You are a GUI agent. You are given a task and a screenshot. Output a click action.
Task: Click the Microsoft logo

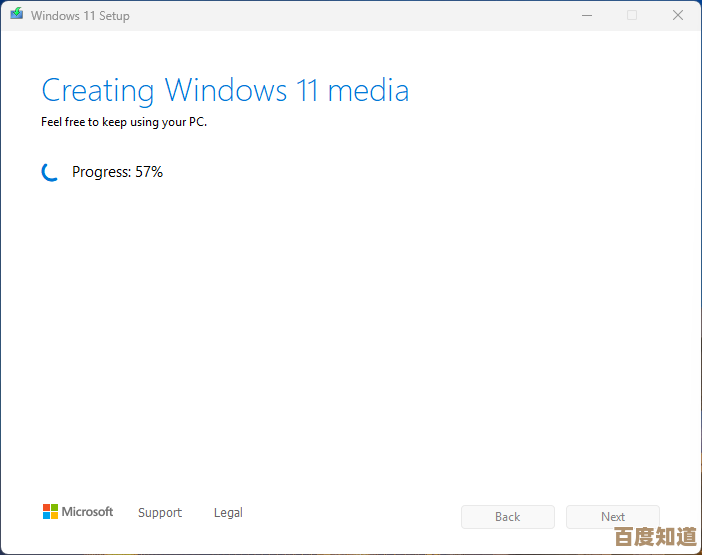(78, 512)
